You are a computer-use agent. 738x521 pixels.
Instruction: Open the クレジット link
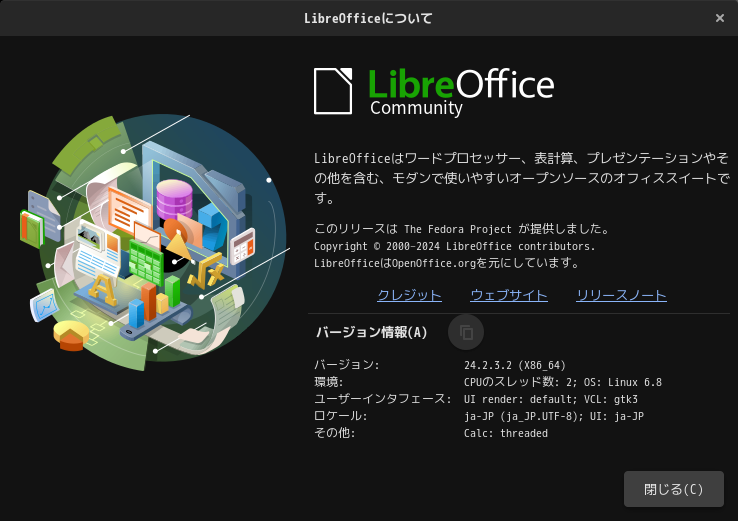point(409,295)
